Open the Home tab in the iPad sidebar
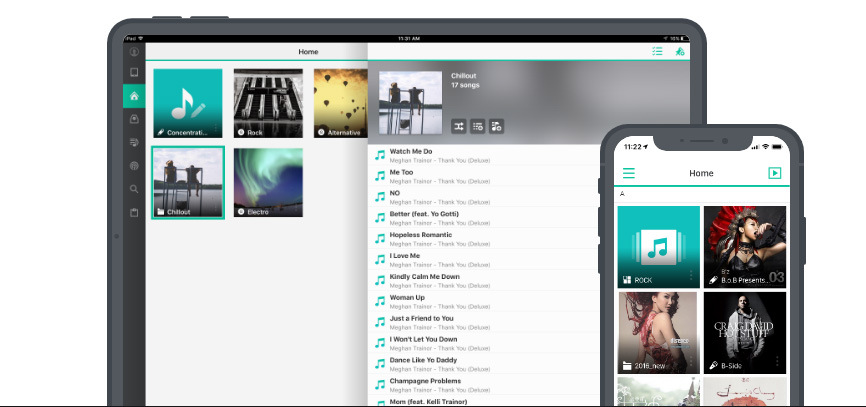The width and height of the screenshot is (866, 407). [134, 96]
